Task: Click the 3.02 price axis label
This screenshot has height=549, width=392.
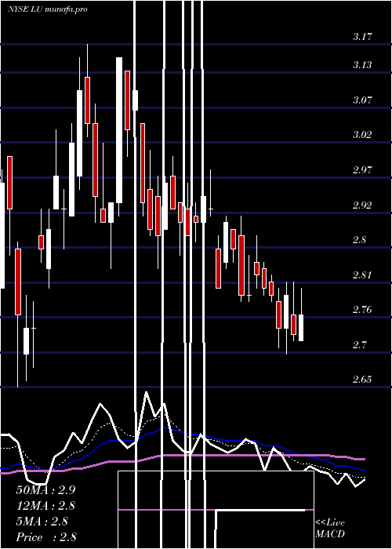Action: tap(362, 134)
